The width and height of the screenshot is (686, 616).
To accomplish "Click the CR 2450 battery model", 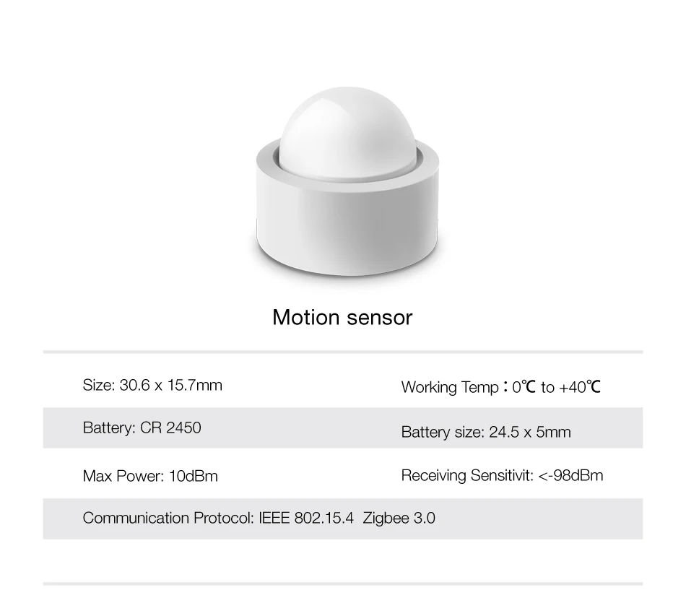I will (170, 428).
